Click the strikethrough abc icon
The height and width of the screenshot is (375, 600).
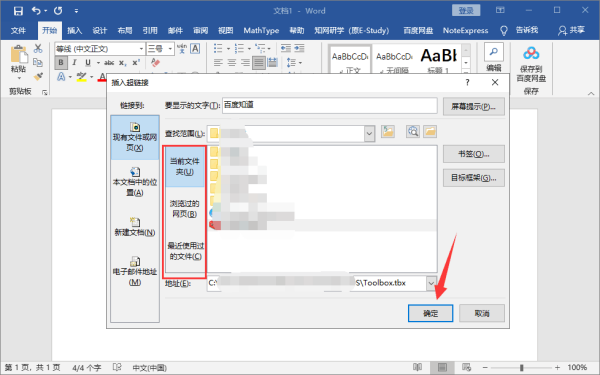click(x=109, y=63)
